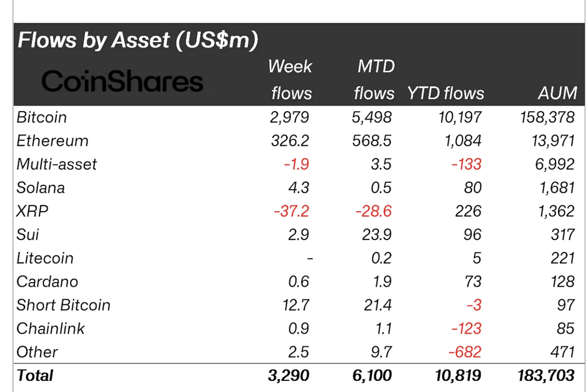
Task: Select the Week flows column header
Action: click(x=291, y=79)
